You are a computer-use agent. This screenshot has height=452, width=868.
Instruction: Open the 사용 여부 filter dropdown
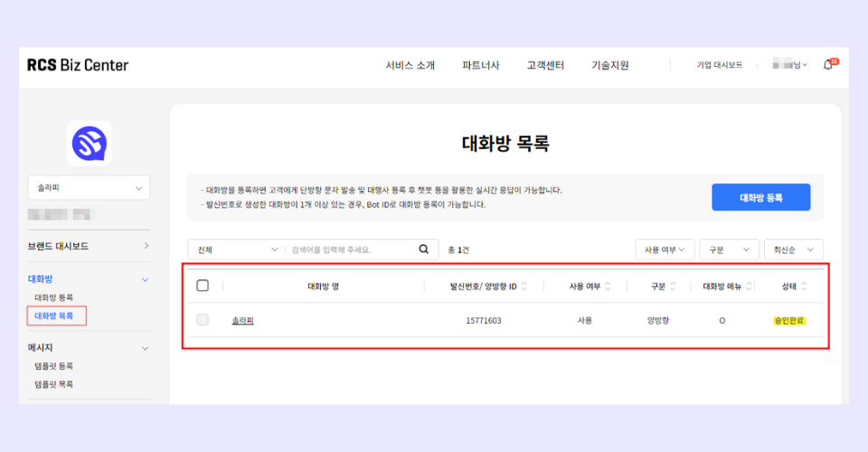coord(665,250)
